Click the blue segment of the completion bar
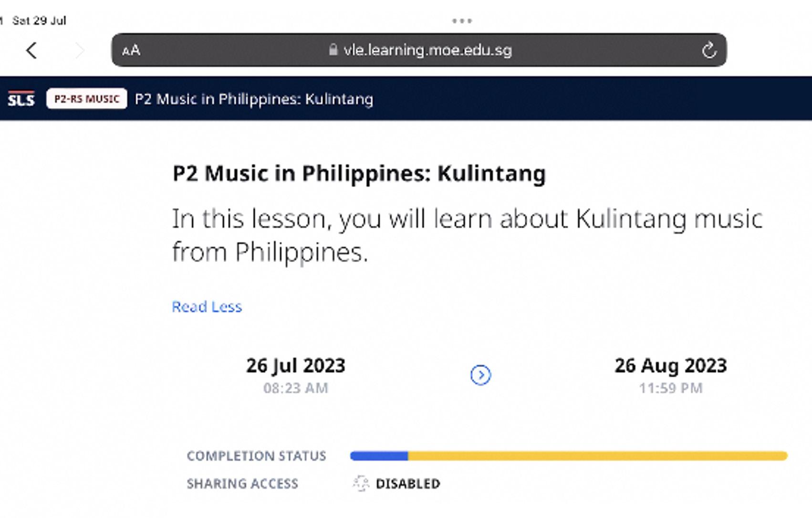The width and height of the screenshot is (812, 518). (379, 456)
